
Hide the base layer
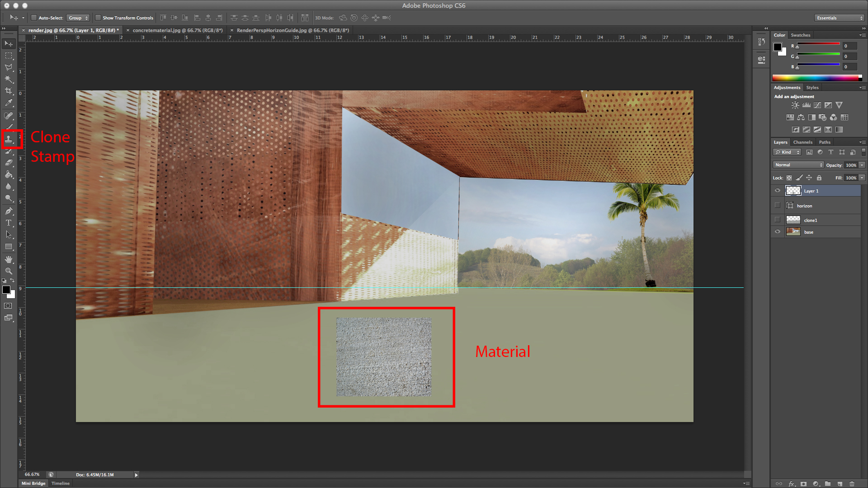point(778,232)
